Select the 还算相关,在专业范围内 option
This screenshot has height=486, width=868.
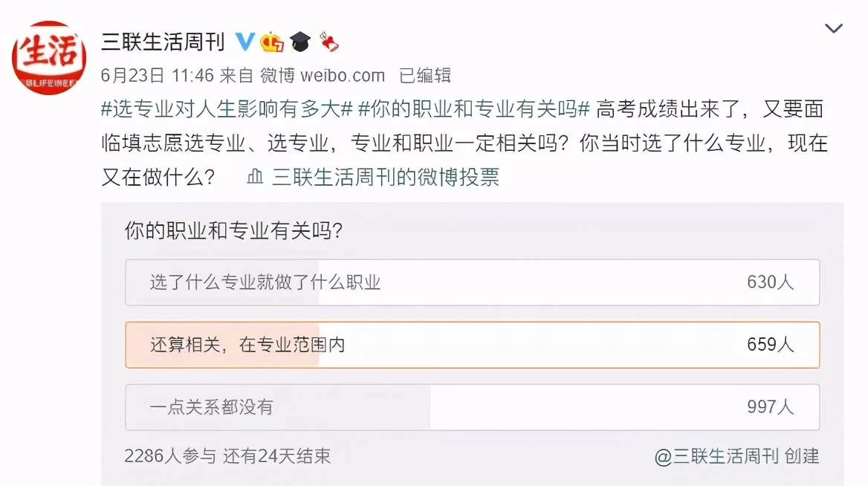coord(472,345)
